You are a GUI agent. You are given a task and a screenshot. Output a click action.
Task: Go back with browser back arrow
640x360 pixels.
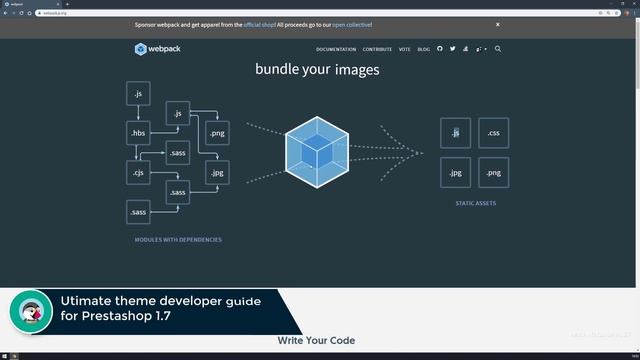pos(5,13)
